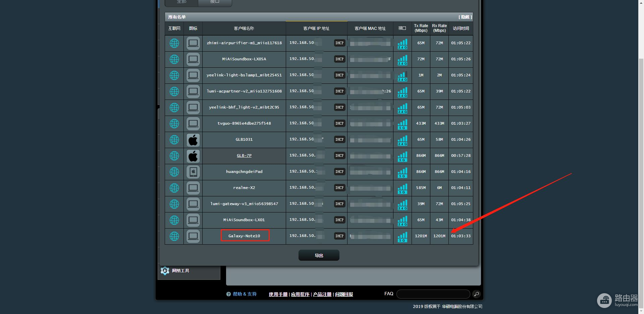Click the 2.4G signal icon for lumi-gateway-v3 row
The height and width of the screenshot is (314, 644).
[x=402, y=205]
